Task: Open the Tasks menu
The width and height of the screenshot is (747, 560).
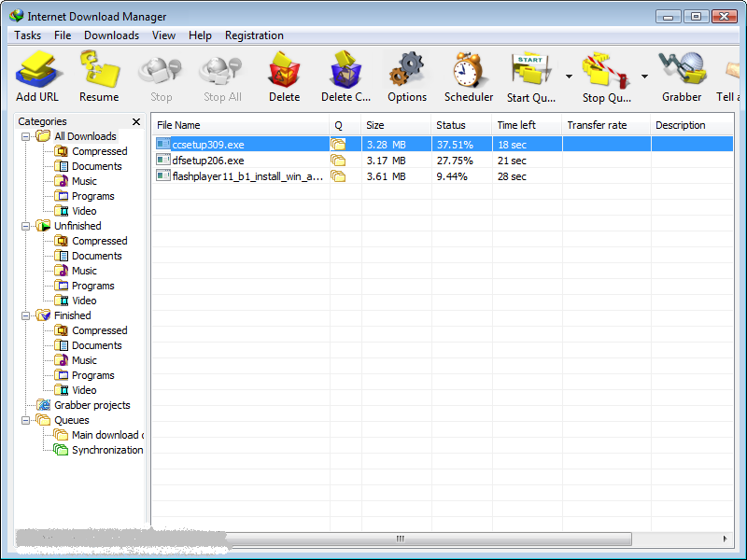Action: pos(28,35)
